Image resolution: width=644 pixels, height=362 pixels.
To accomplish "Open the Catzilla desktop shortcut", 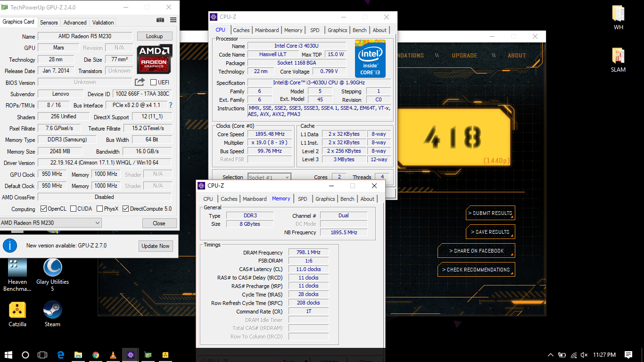I will coord(17,314).
